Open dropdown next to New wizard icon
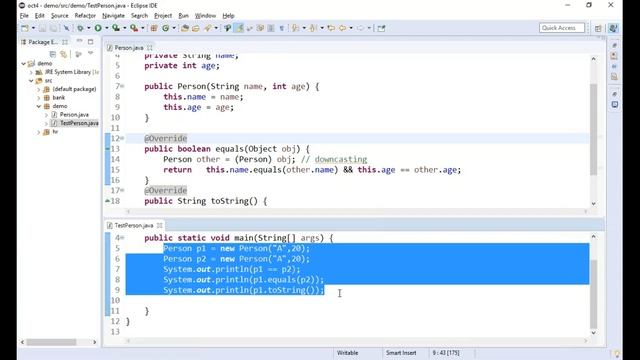The image size is (640, 360). click(x=33, y=28)
